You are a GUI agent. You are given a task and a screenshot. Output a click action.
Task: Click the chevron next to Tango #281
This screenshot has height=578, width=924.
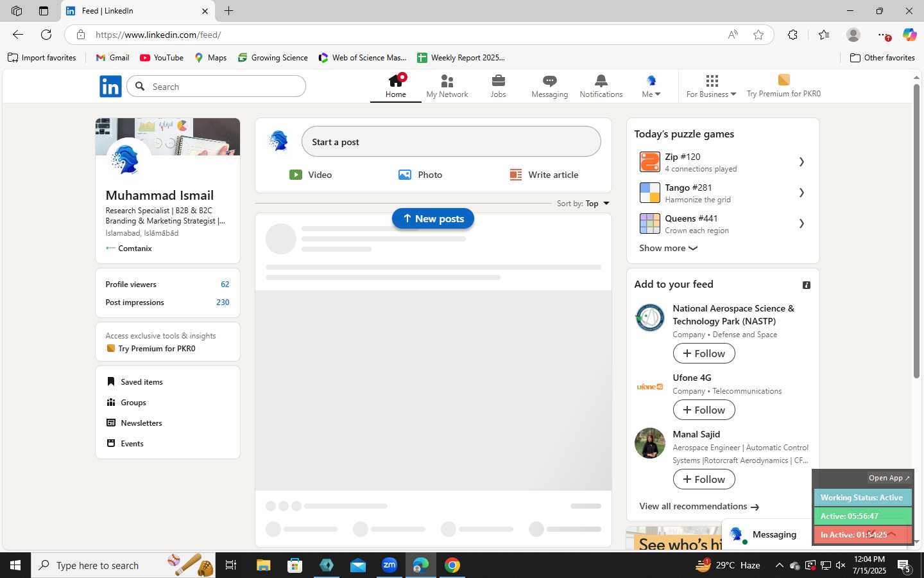pos(801,193)
